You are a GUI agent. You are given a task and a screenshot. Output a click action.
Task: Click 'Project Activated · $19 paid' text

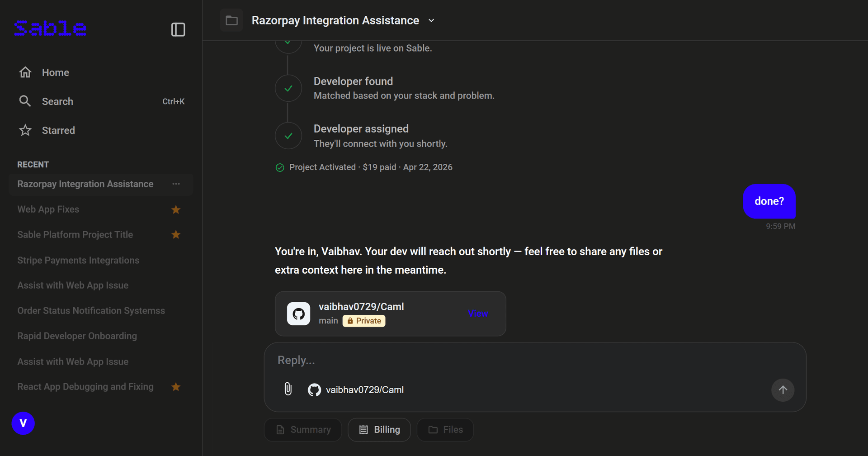coord(343,167)
